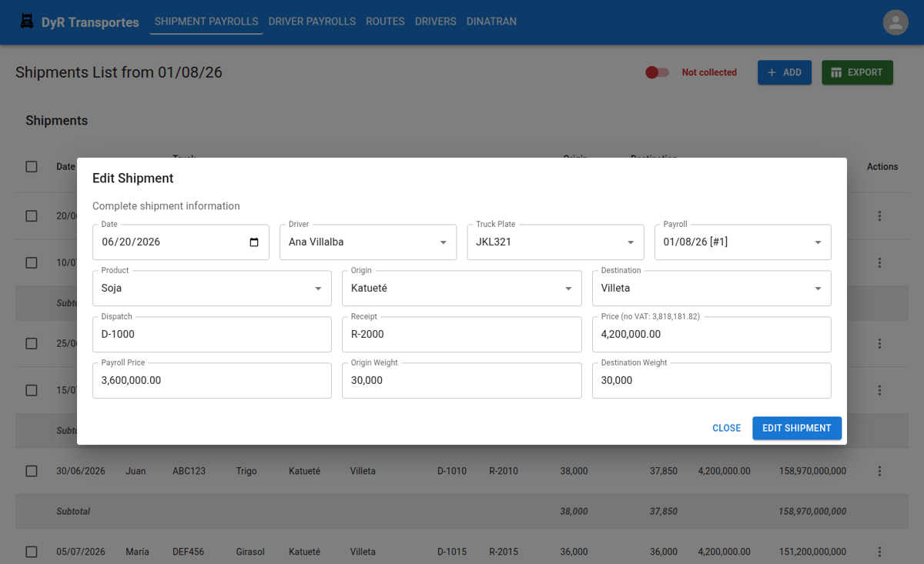The width and height of the screenshot is (924, 564).
Task: Open the three-dot actions menu in first shipment row
Action: pos(879,216)
